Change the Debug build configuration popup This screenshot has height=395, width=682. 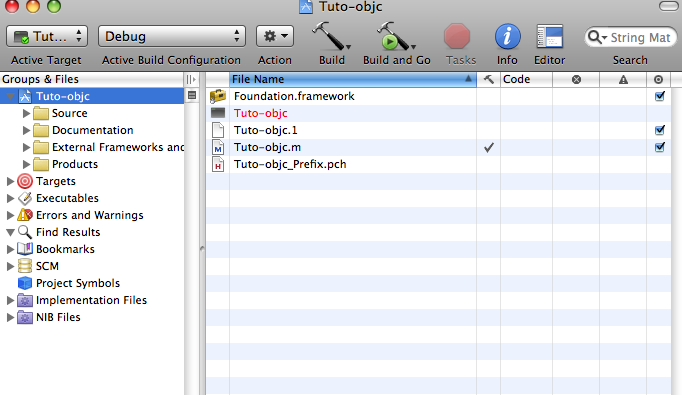[172, 36]
